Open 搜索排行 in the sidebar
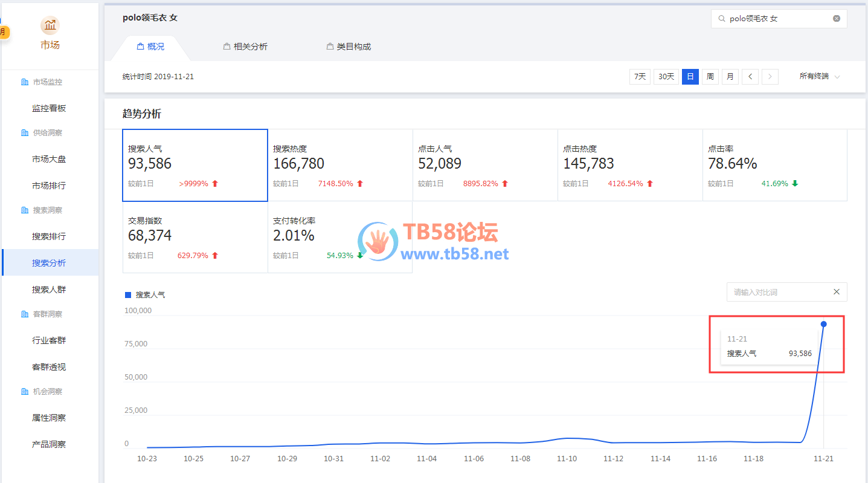868x483 pixels. pos(49,236)
